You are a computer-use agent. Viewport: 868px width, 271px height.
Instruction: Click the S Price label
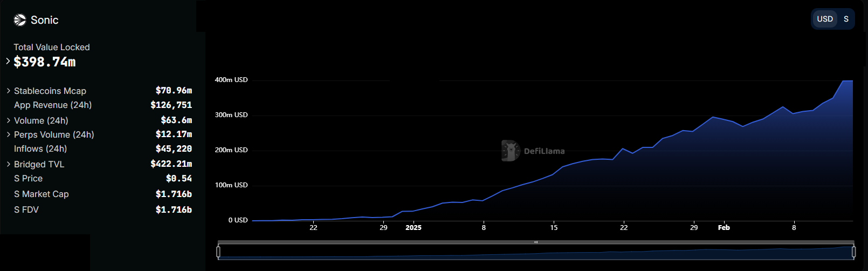tap(28, 178)
